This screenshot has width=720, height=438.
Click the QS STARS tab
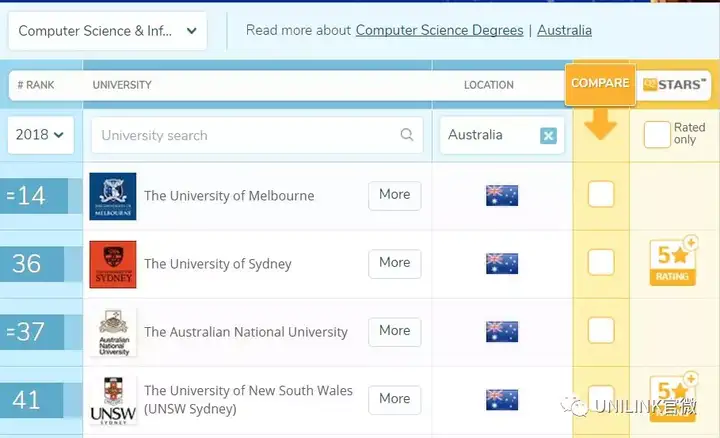674,85
